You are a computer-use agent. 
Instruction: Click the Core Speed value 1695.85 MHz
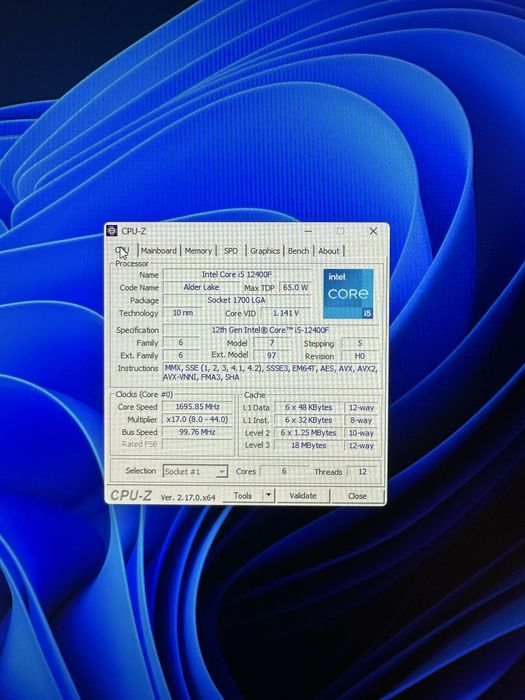tap(197, 407)
